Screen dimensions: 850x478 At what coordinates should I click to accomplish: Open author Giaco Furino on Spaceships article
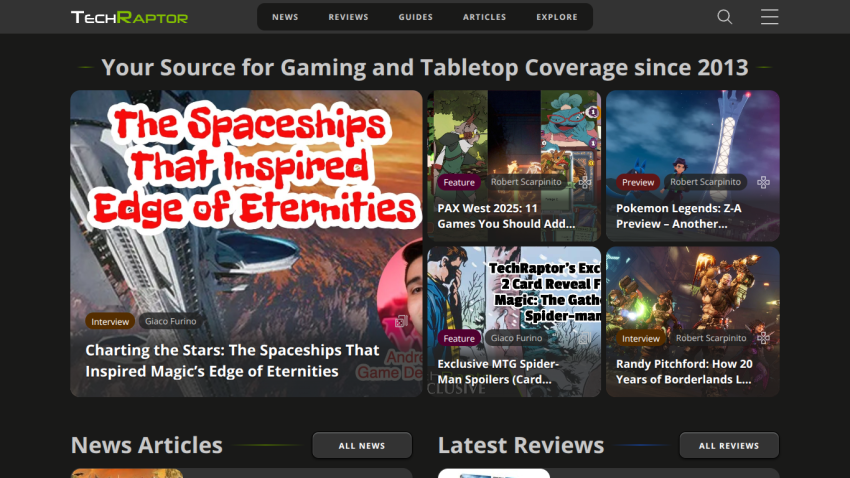171,321
